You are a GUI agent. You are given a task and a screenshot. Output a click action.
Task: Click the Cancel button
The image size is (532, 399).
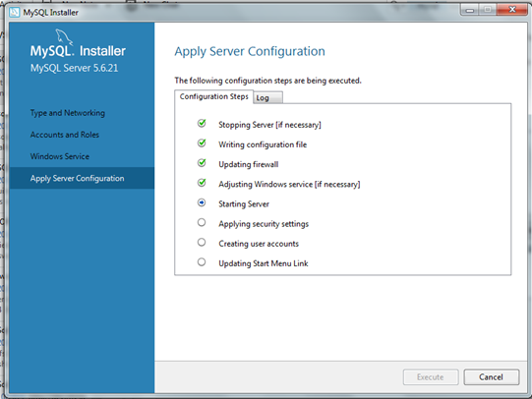[x=491, y=377]
